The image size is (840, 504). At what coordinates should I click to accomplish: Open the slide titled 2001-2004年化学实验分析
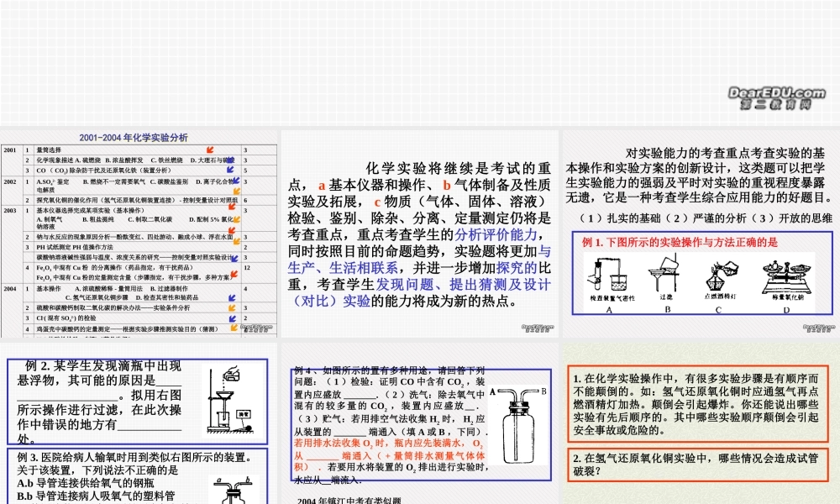click(139, 234)
